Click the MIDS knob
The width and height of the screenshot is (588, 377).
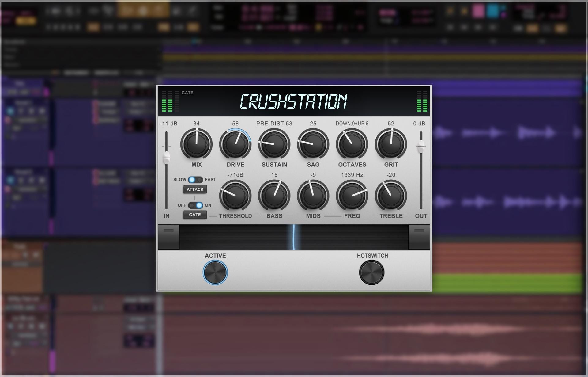click(x=313, y=196)
